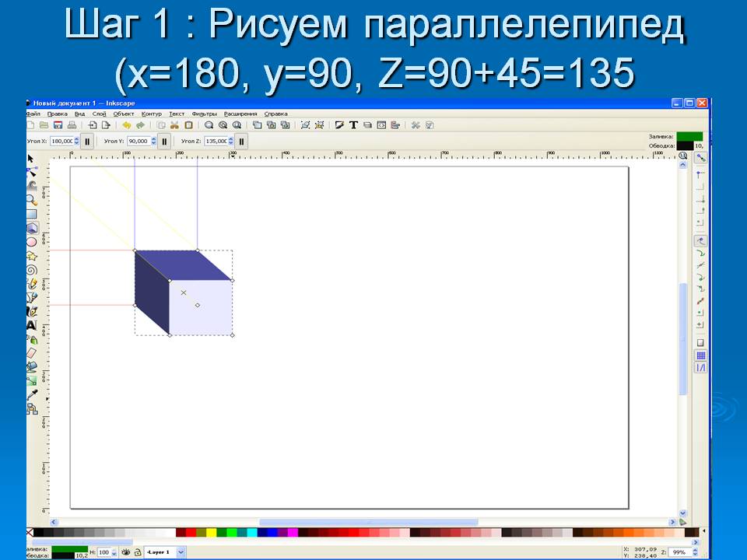Click the Angle X input field
This screenshot has height=560, width=747.
click(x=61, y=141)
